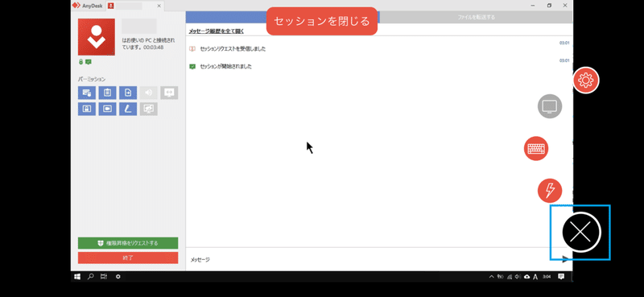The width and height of the screenshot is (644, 297).
Task: Focus the メッセージ input field
Action: (x=372, y=260)
